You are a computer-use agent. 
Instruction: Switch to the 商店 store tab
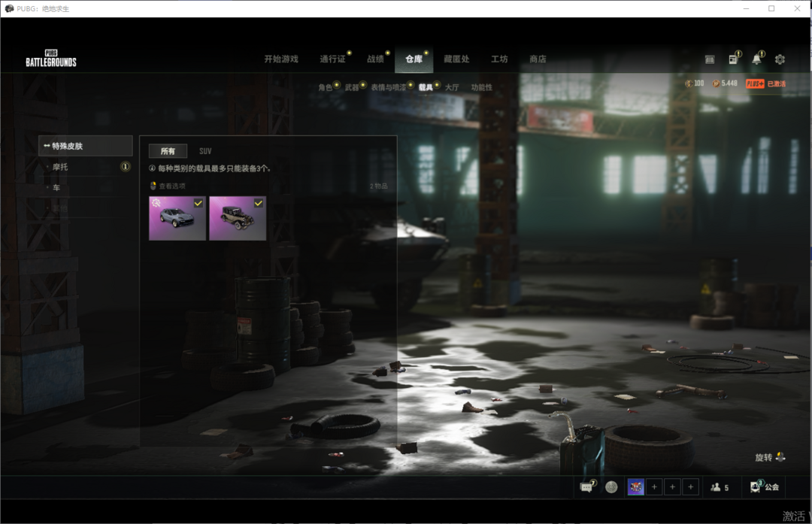[538, 59]
